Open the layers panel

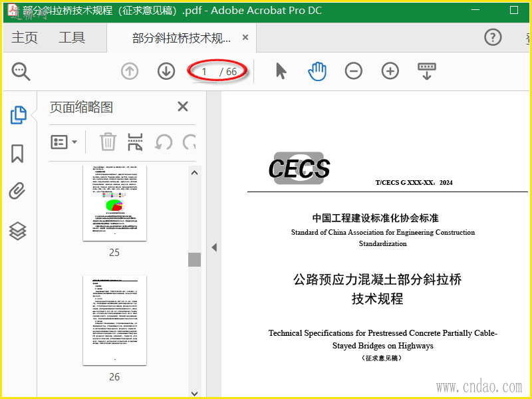pos(17,231)
